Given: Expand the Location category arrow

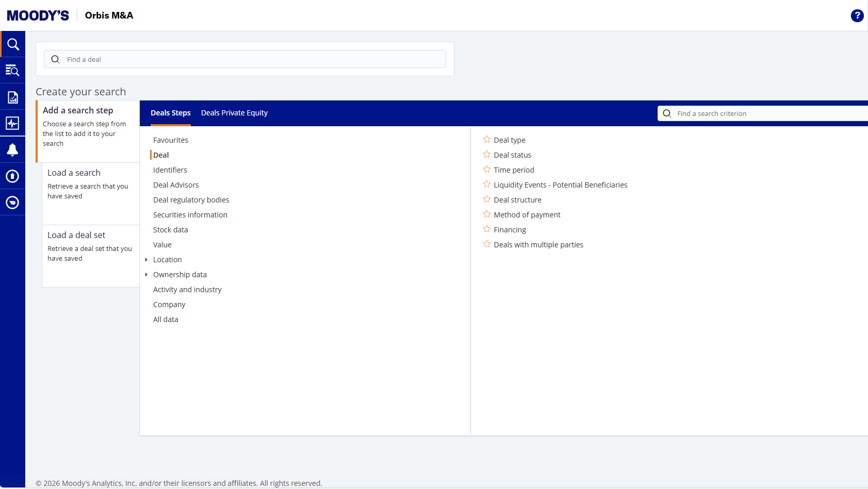Looking at the screenshot, I should (146, 260).
